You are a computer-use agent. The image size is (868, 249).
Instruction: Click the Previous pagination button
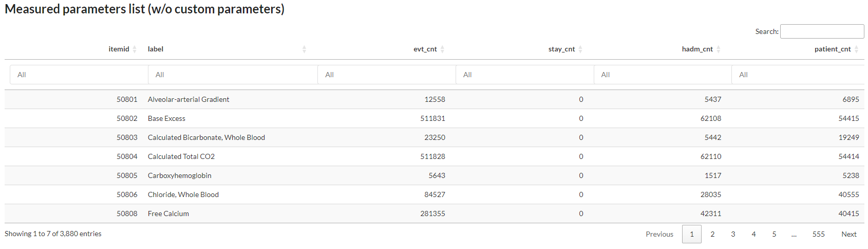(x=659, y=234)
